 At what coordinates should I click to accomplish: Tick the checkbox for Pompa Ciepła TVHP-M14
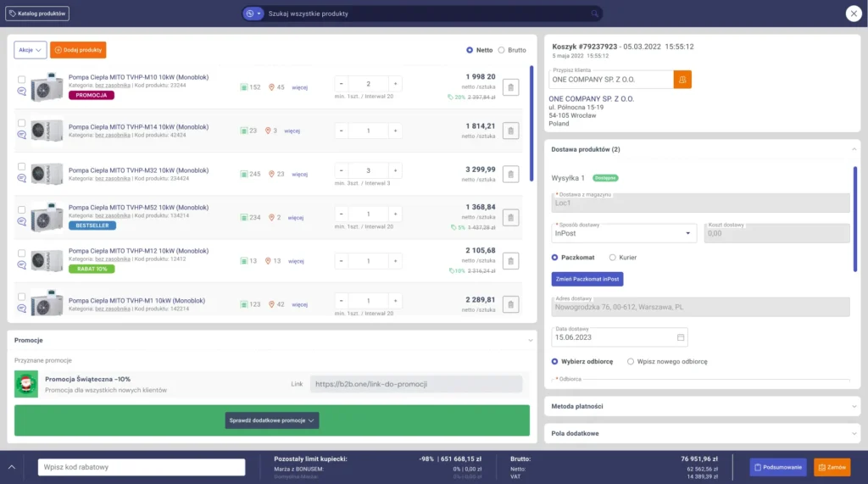(21, 123)
